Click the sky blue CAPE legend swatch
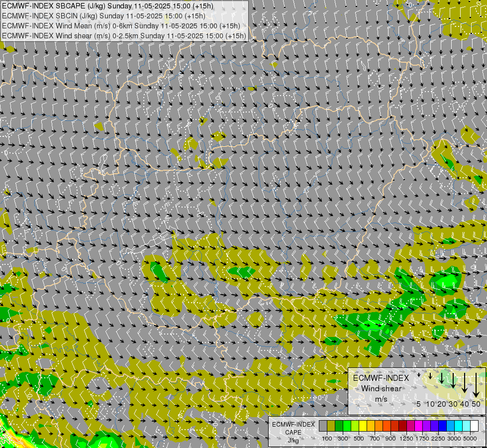 point(451,426)
